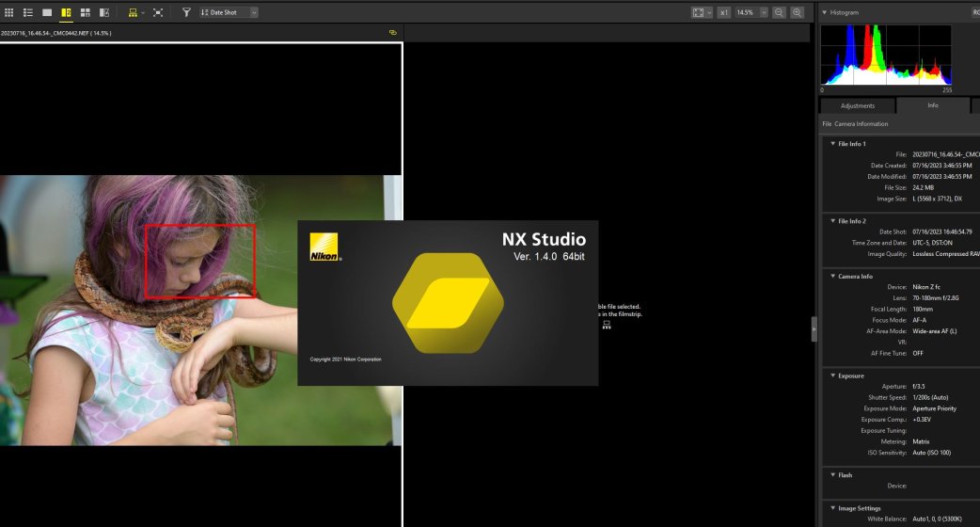Screen dimensions: 980x527
Task: Click the Metering value Matrix
Action: [x=921, y=441]
